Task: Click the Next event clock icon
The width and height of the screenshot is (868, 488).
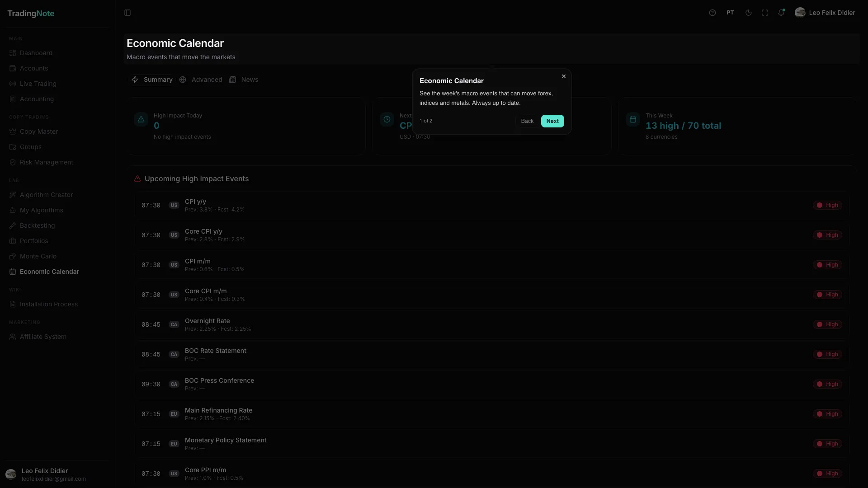Action: pos(387,119)
